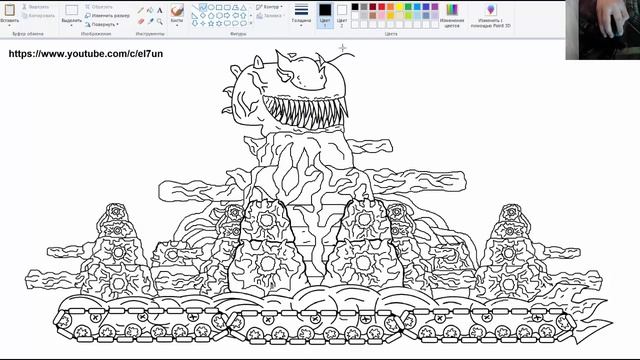Screen dimensions: 640x360
Task: Select the Pencil tool
Action: point(140,10)
